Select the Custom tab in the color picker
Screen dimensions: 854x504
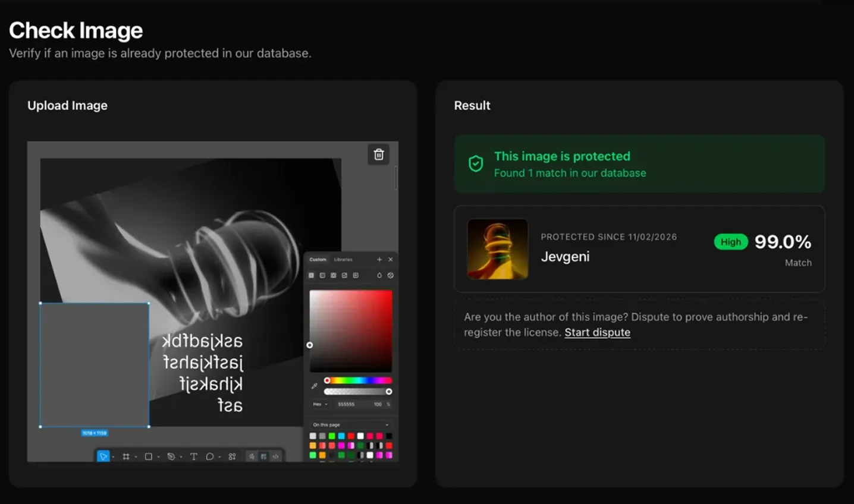coord(318,260)
